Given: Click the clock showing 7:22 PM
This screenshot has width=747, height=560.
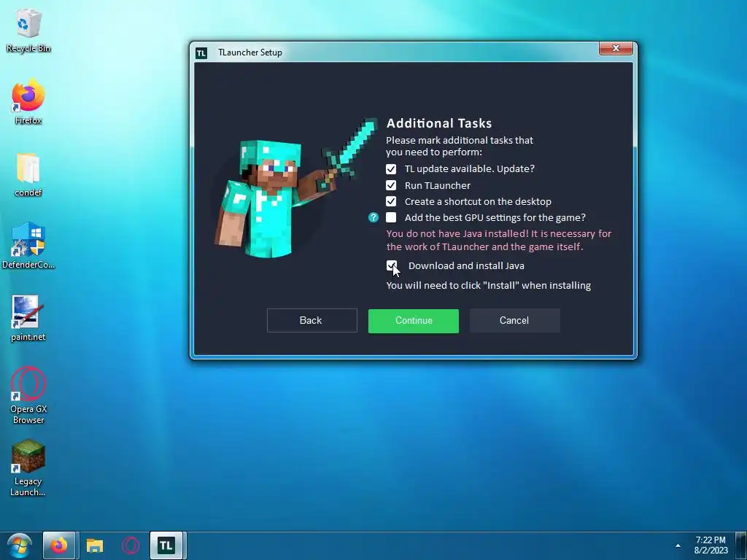Looking at the screenshot, I should pos(711,545).
